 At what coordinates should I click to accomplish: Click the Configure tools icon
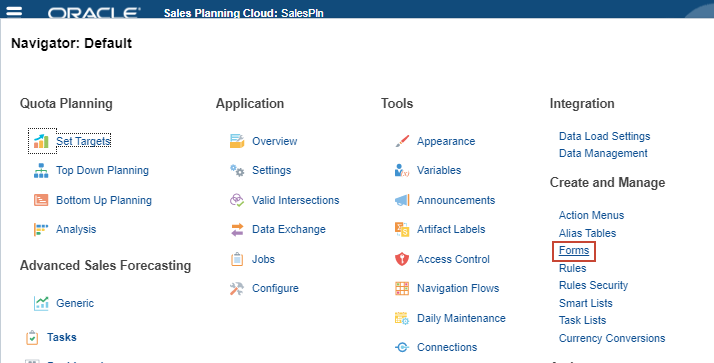point(237,288)
